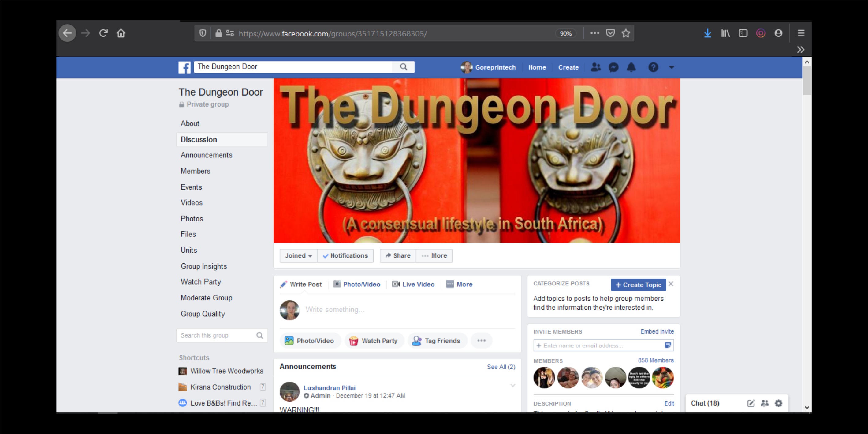Open the Joined dropdown
The height and width of the screenshot is (434, 868).
point(298,256)
